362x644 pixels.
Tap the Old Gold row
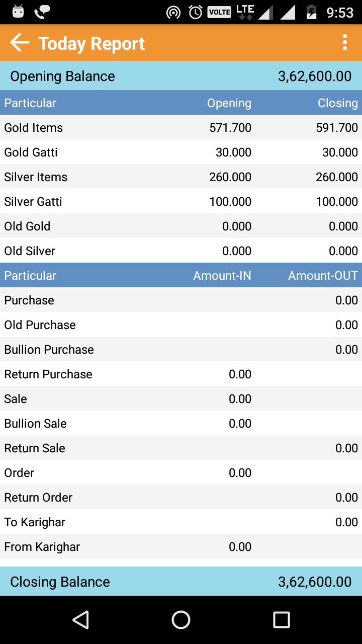[181, 226]
